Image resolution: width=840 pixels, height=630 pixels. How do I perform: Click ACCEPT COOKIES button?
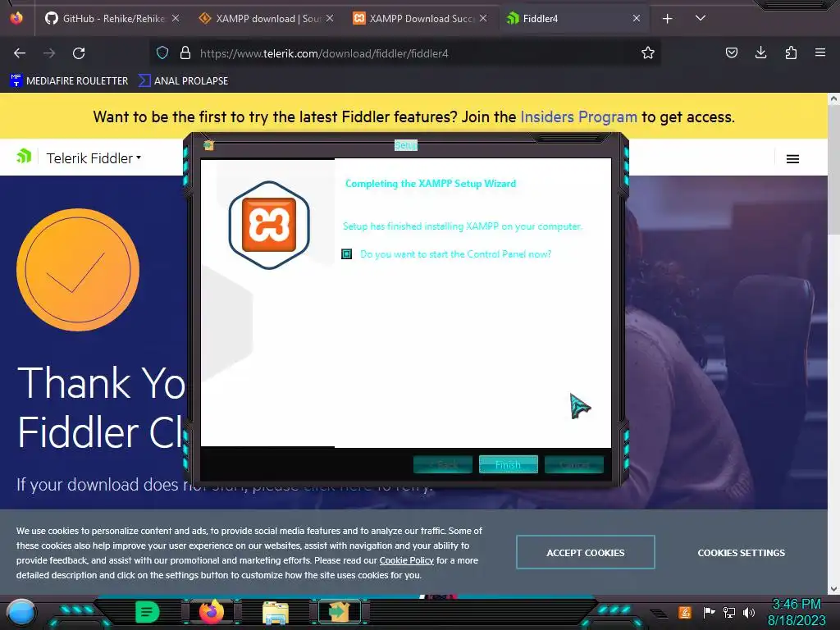(x=586, y=552)
